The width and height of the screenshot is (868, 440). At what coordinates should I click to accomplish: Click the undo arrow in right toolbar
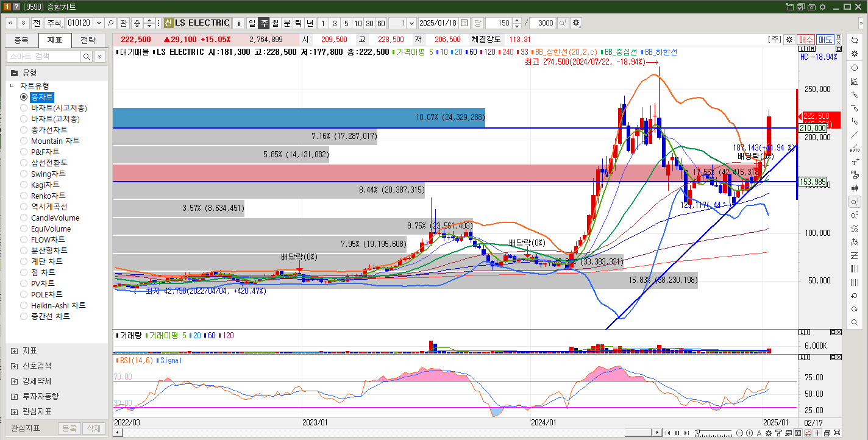855,296
